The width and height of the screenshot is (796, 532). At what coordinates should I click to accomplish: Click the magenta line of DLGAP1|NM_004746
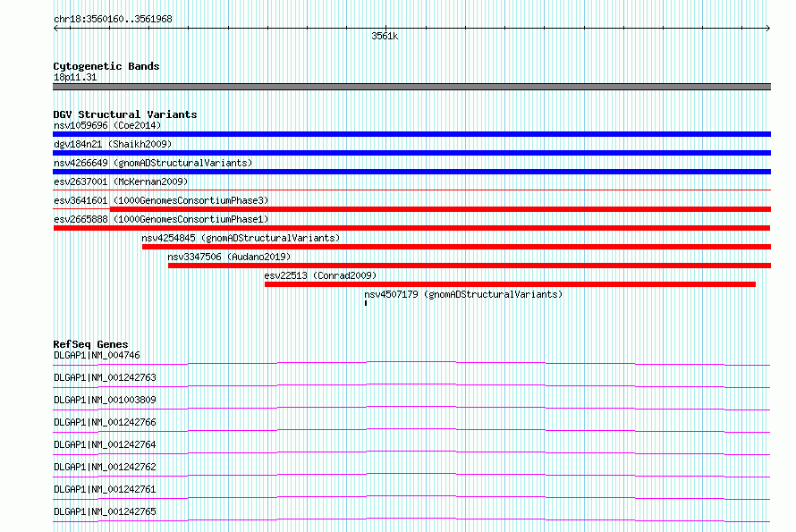(x=411, y=363)
